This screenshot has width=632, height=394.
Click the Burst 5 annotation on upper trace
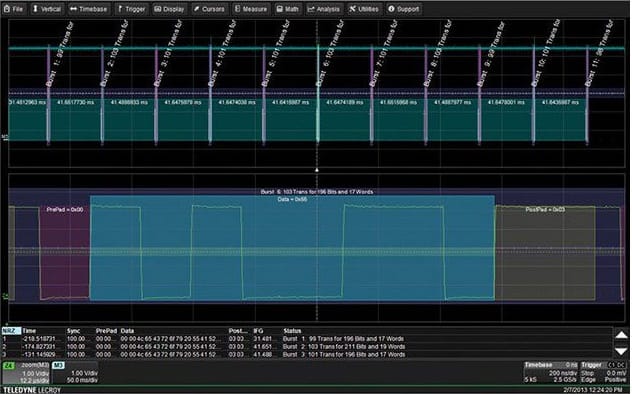click(276, 54)
